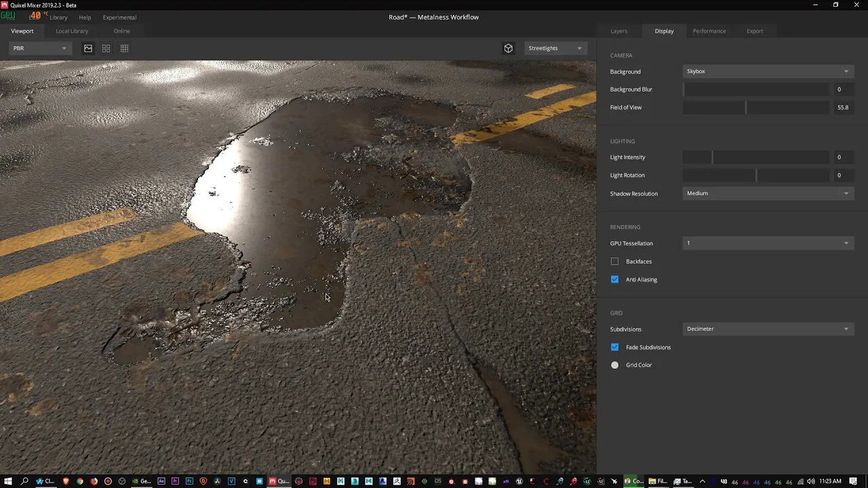The height and width of the screenshot is (488, 868).
Task: Enable the Backfaces checkbox
Action: tap(614, 261)
